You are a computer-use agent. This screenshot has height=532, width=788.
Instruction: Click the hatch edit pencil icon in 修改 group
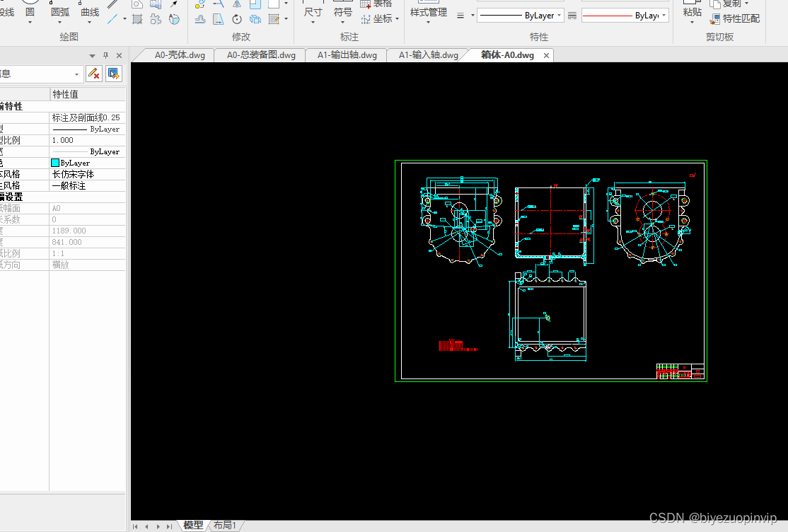(x=274, y=19)
